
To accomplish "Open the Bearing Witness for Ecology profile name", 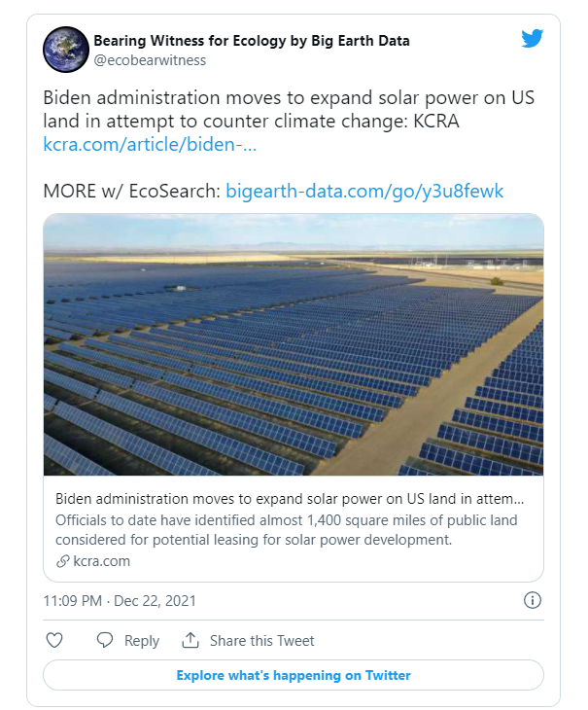I will pyautogui.click(x=252, y=41).
